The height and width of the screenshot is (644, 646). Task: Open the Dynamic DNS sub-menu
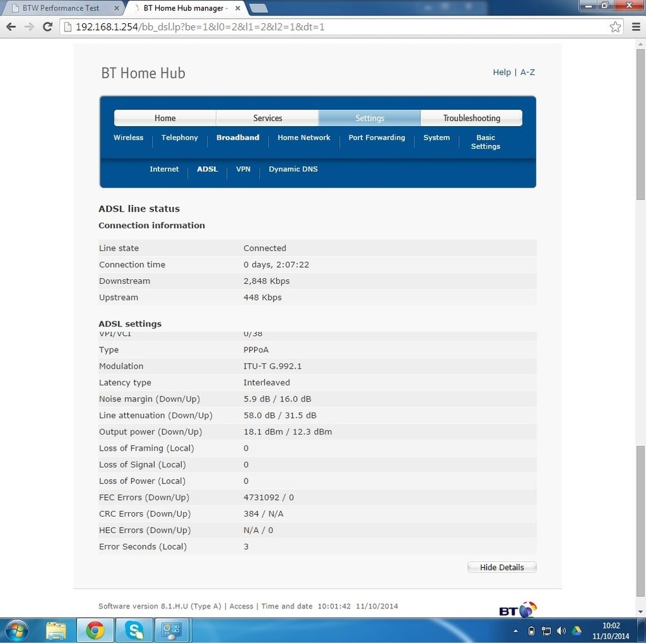[x=293, y=169]
